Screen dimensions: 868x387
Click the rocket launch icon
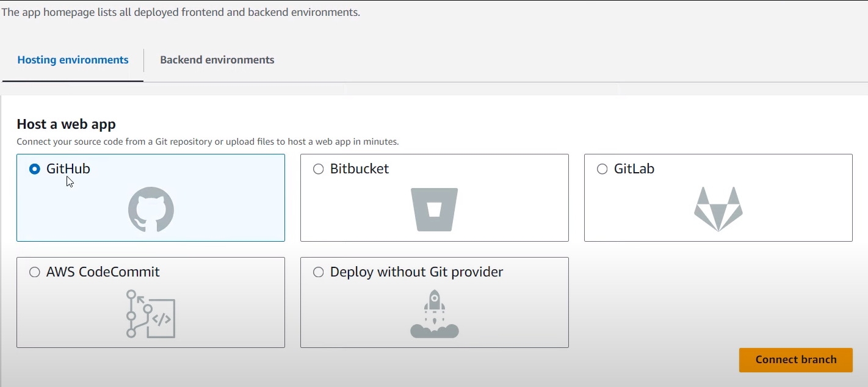434,314
